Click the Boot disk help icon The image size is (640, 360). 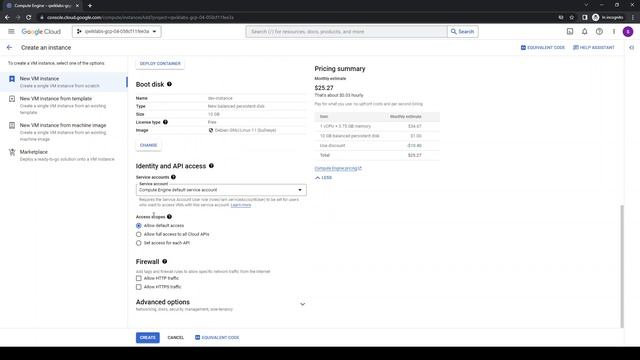point(169,84)
